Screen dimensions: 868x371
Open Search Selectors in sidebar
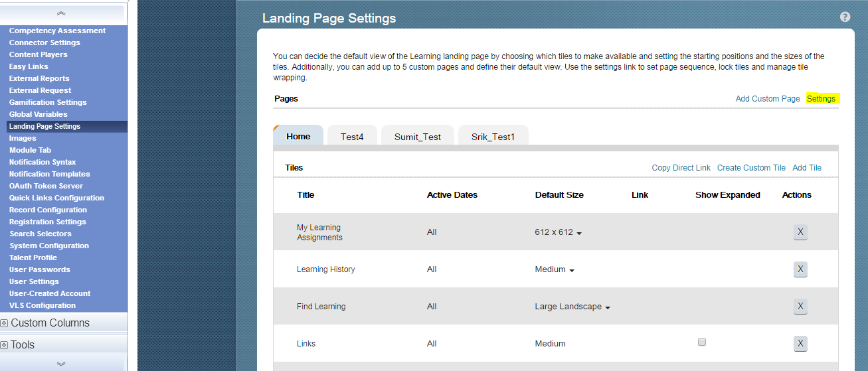coord(40,234)
